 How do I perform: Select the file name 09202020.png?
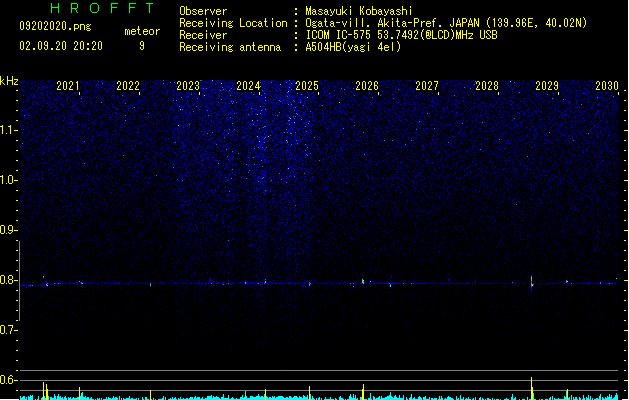(x=55, y=26)
